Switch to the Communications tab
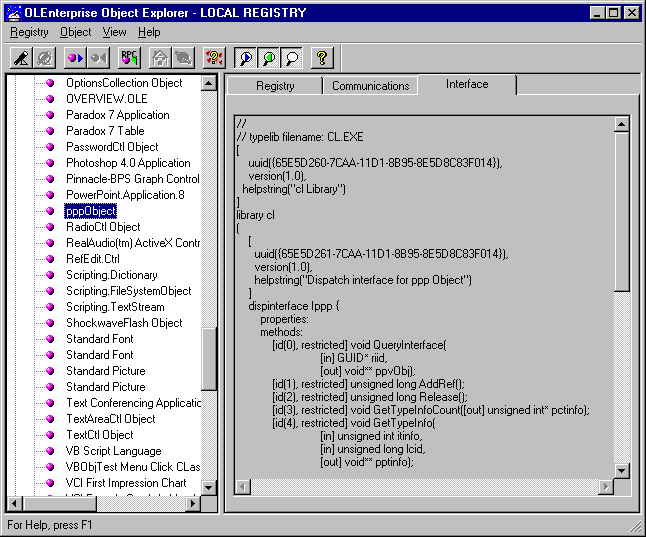The width and height of the screenshot is (646, 537). pos(370,86)
